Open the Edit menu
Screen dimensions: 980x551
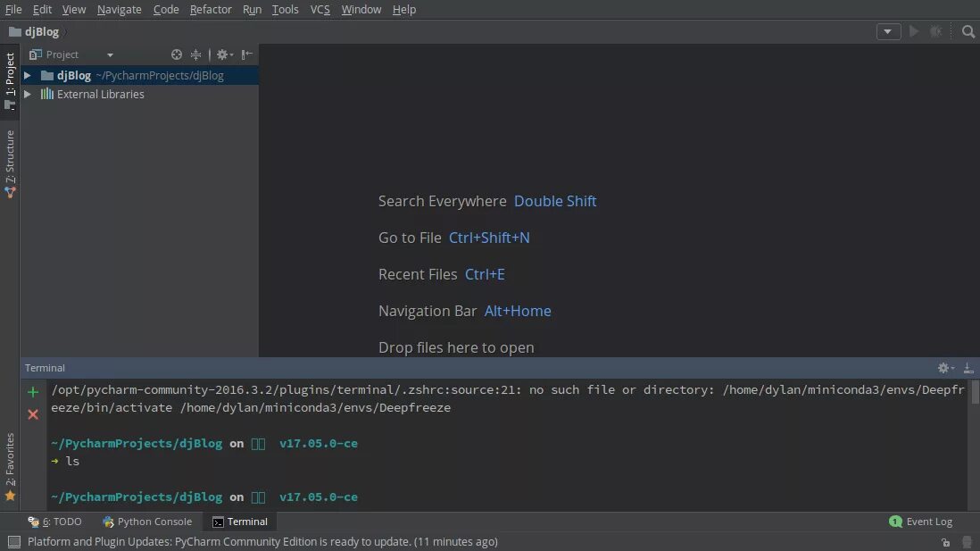coord(42,10)
